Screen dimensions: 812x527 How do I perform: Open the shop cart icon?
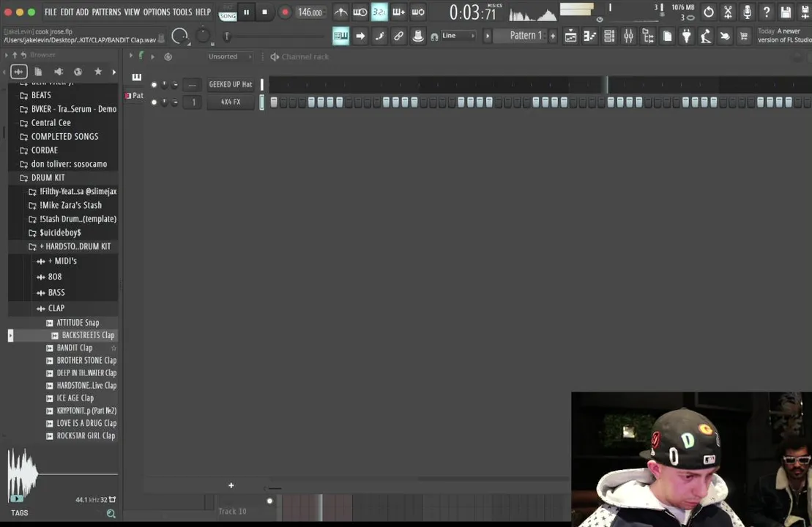744,36
